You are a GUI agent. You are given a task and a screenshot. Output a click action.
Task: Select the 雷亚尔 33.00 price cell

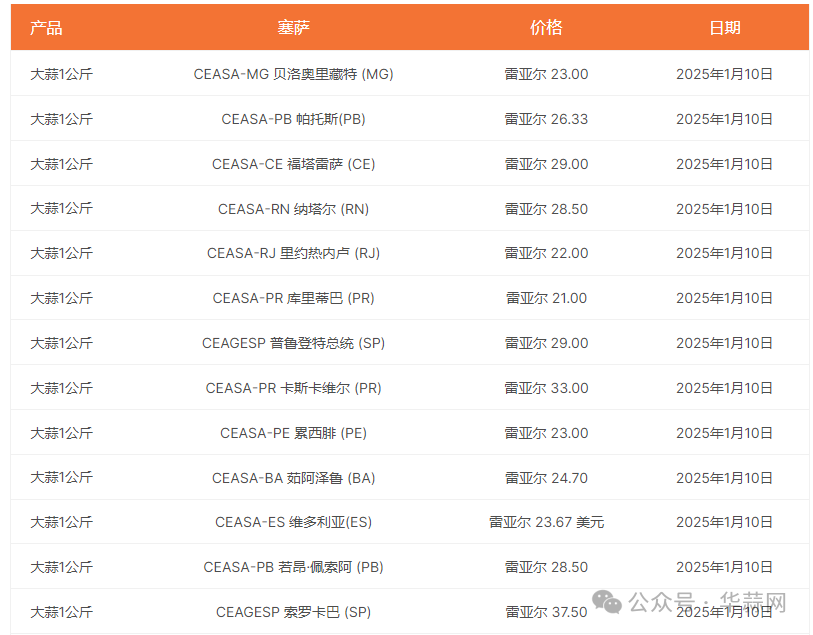point(546,388)
